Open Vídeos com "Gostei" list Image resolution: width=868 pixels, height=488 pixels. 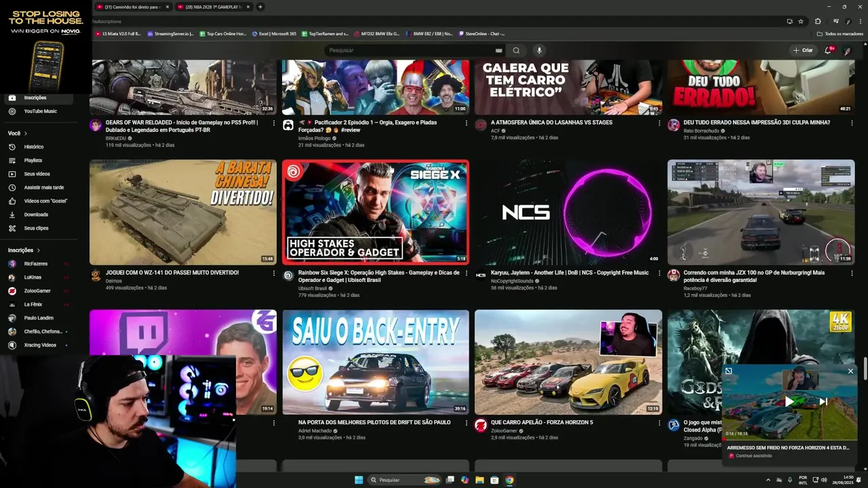tap(45, 201)
